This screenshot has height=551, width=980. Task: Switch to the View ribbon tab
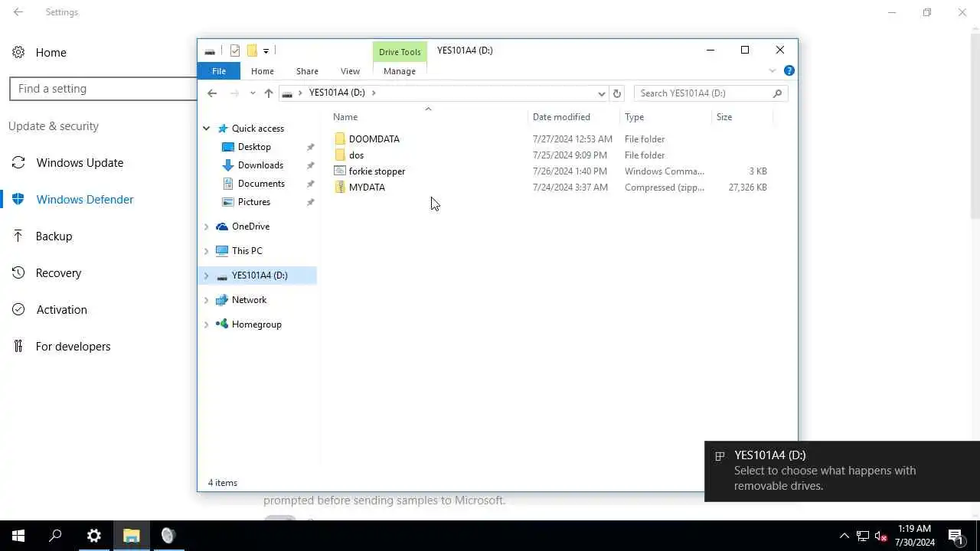pos(350,70)
